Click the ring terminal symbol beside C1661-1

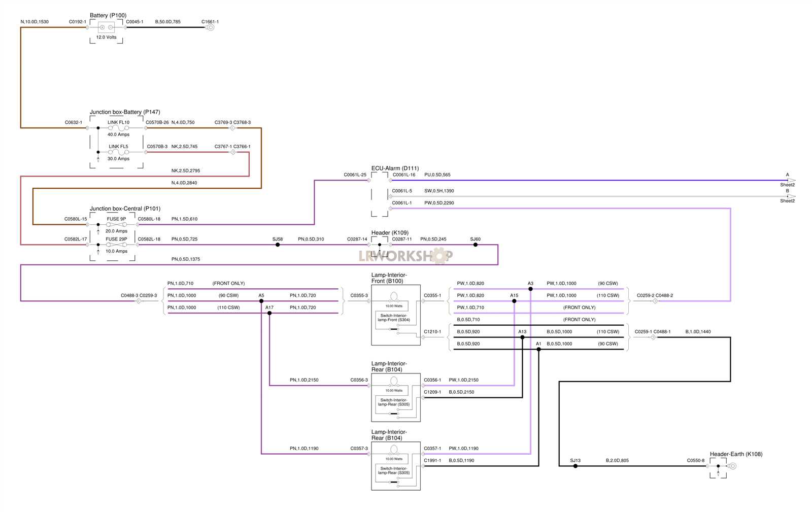pyautogui.click(x=210, y=27)
